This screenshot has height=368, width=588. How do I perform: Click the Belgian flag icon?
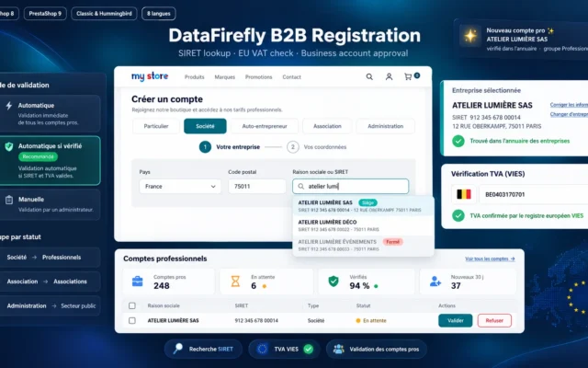pyautogui.click(x=463, y=194)
